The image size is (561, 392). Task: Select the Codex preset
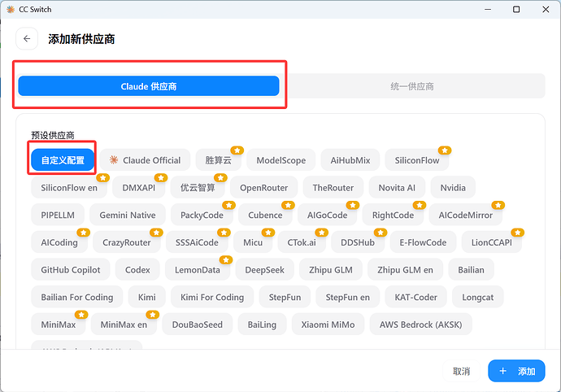137,269
